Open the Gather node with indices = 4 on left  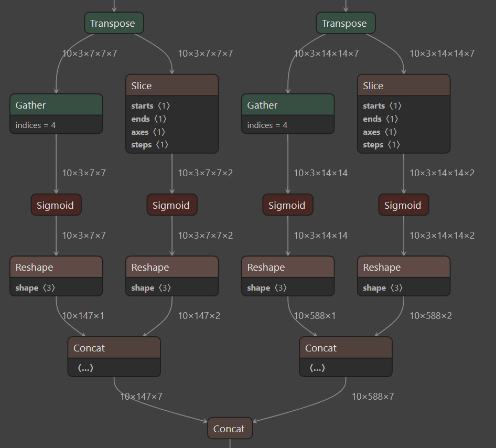56,105
